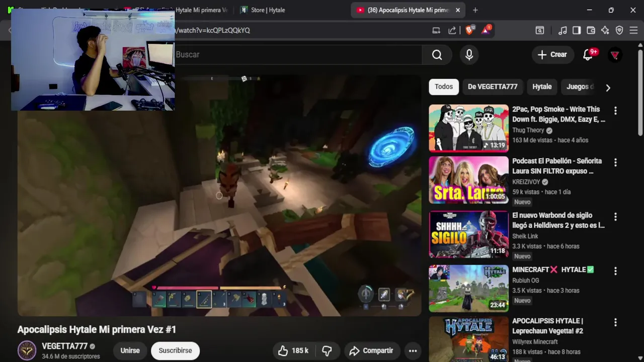
Task: Open SIGILO Helldivers video thumbnail
Action: point(468,234)
